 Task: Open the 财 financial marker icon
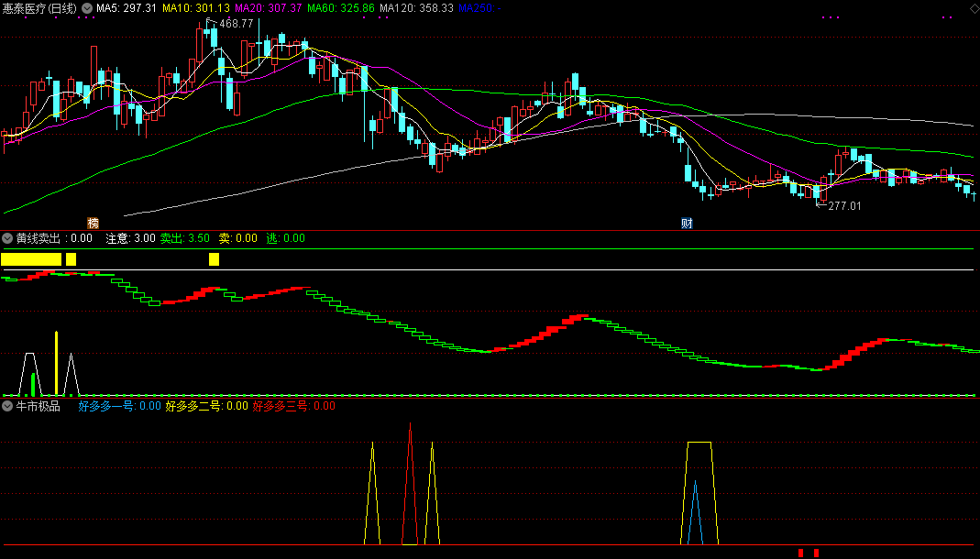(687, 223)
